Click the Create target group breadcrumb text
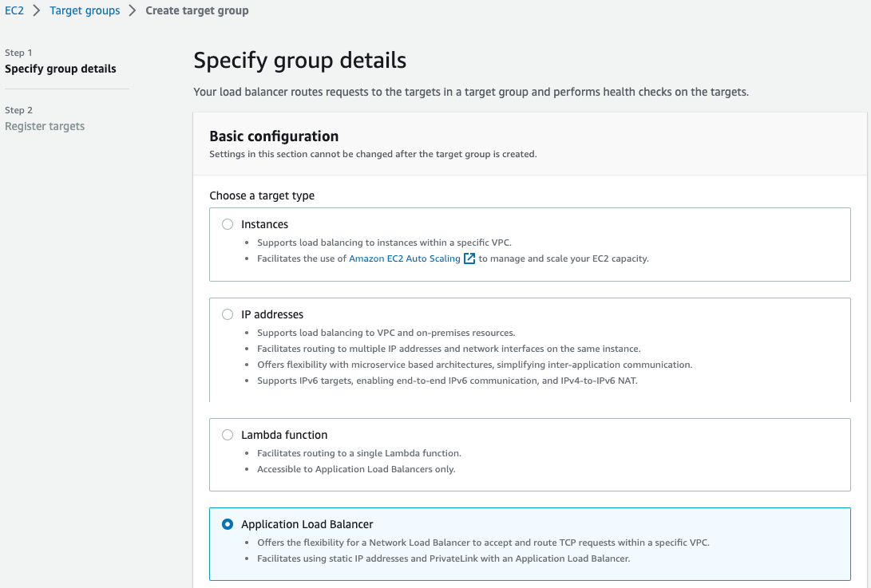 click(x=197, y=11)
